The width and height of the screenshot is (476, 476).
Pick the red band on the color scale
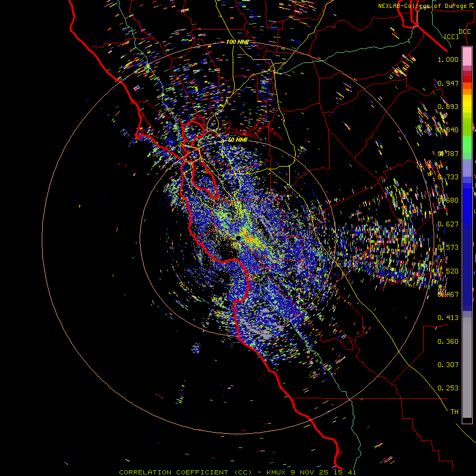pos(467,79)
